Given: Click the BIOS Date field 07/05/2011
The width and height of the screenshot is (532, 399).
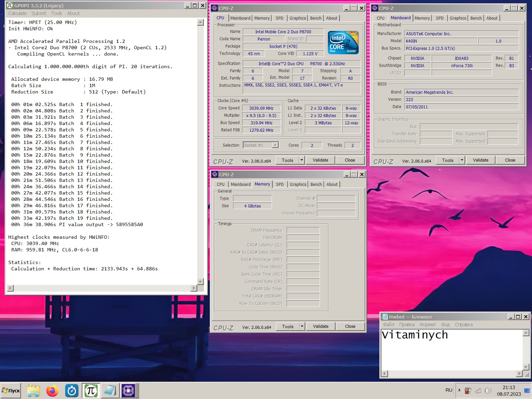Looking at the screenshot, I should coord(462,107).
